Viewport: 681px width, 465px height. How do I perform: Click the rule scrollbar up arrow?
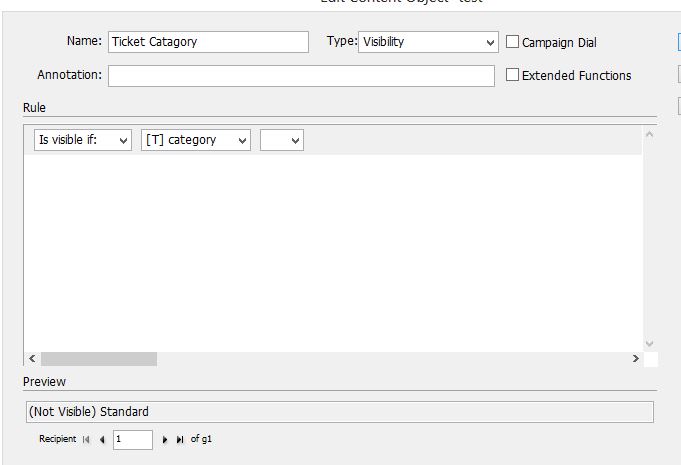tap(649, 135)
